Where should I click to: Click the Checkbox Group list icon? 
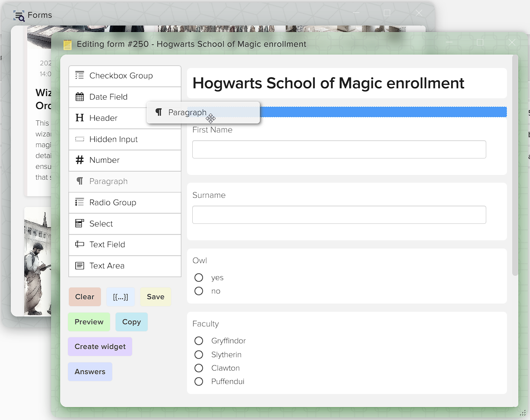80,75
